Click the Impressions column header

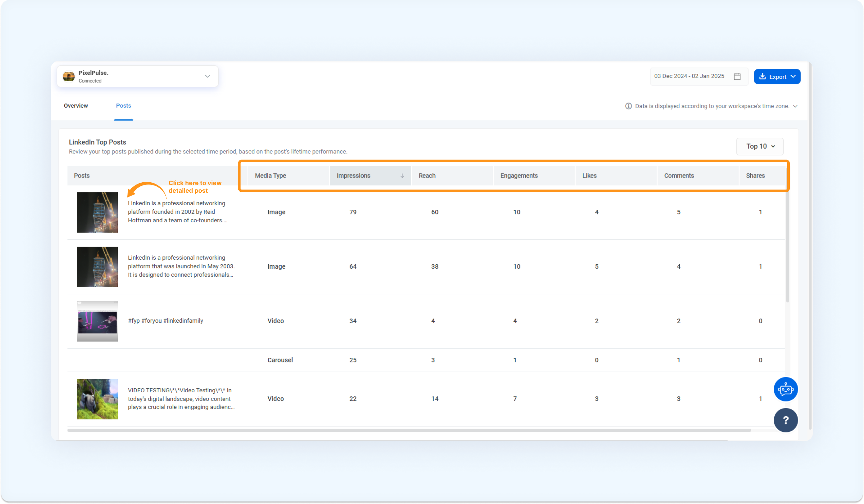[370, 176]
